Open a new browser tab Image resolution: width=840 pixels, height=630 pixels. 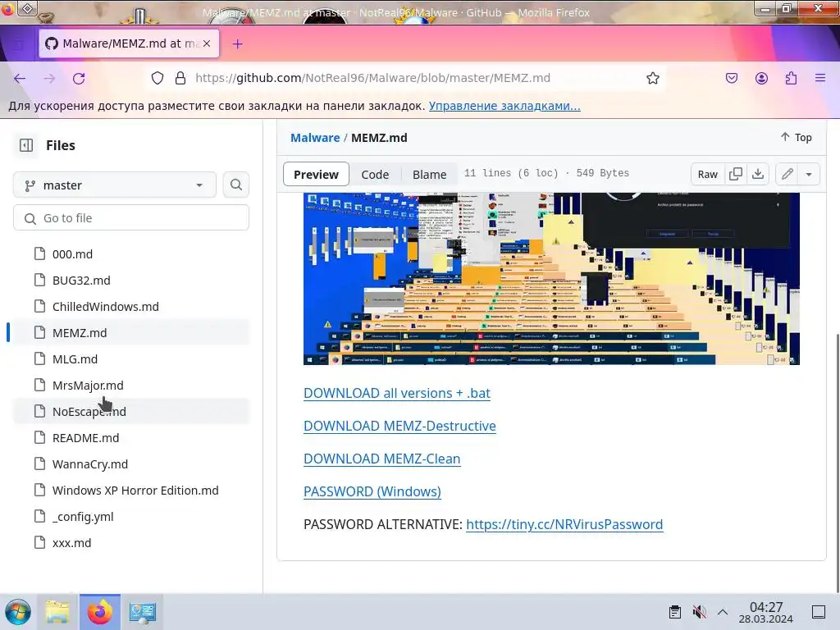coord(238,44)
